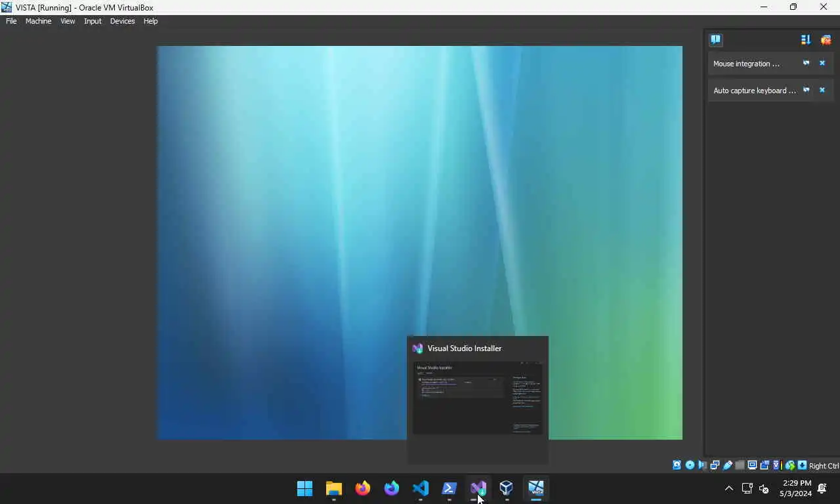The image size is (840, 504).
Task: Open the Devices menu
Action: pyautogui.click(x=122, y=21)
